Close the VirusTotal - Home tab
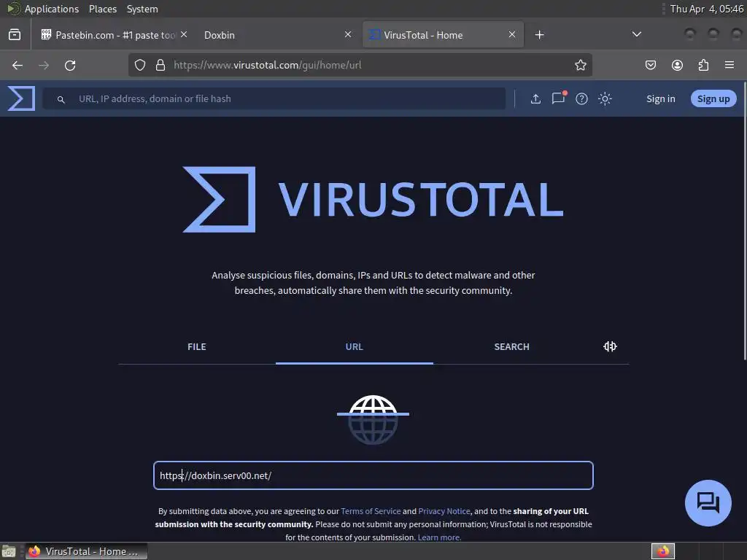The width and height of the screenshot is (747, 560). (x=512, y=35)
